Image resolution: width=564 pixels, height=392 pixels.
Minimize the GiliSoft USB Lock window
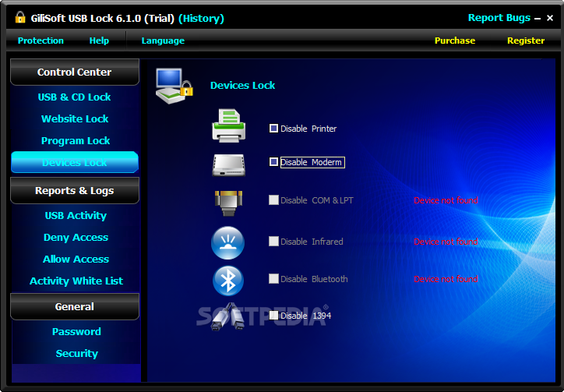point(538,19)
